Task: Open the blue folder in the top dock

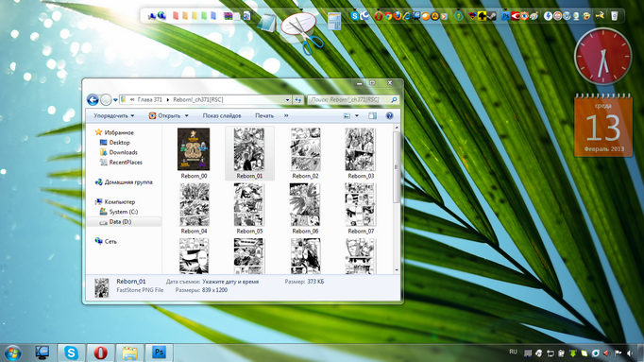Action: pos(213,16)
